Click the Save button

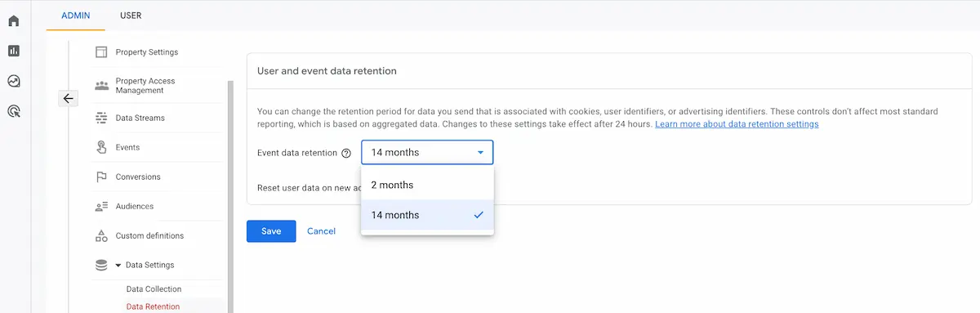[x=271, y=231]
